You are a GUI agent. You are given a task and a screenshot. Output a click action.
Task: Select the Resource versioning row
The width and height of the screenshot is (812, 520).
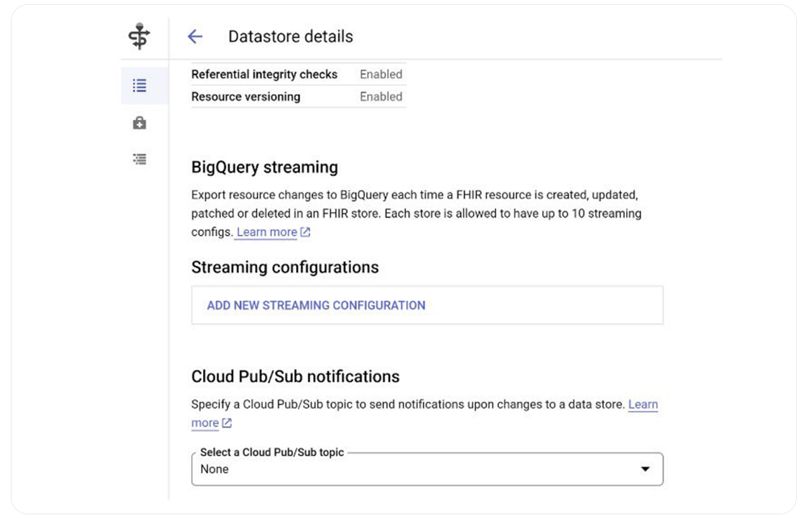point(246,96)
